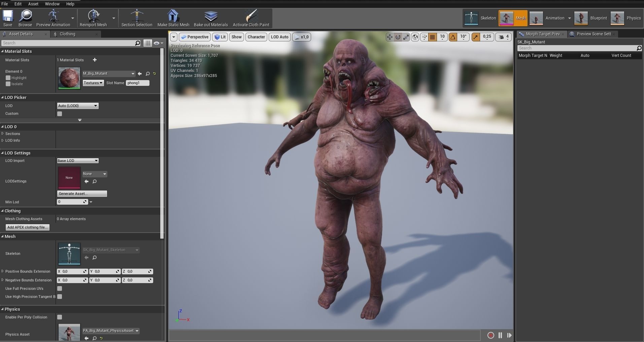Activate Cloth Paint tool
Viewport: 644px width, 342px height.
pyautogui.click(x=251, y=18)
